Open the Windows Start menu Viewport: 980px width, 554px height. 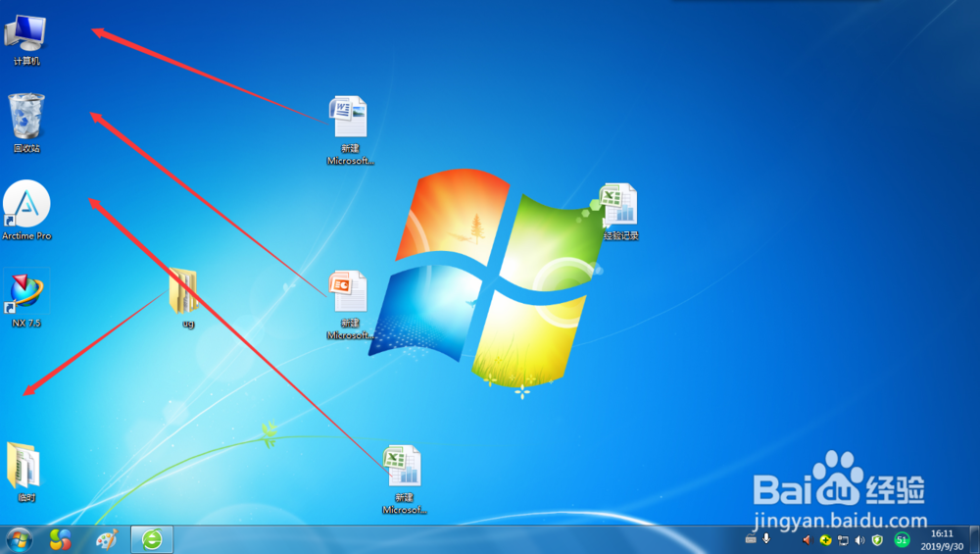18,539
